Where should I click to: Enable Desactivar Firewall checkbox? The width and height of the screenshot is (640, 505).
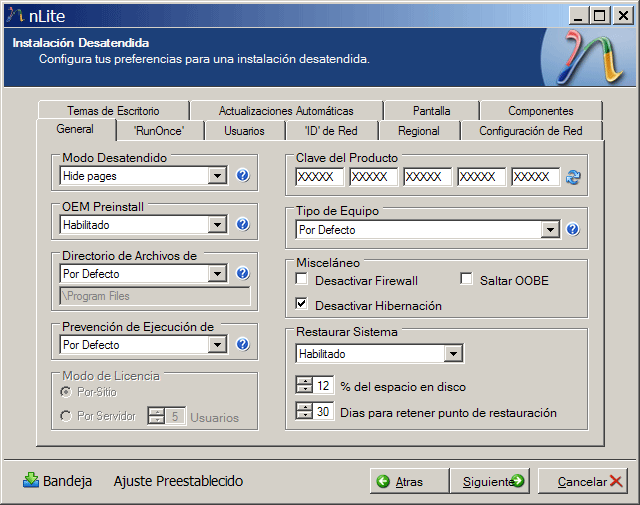point(302,279)
